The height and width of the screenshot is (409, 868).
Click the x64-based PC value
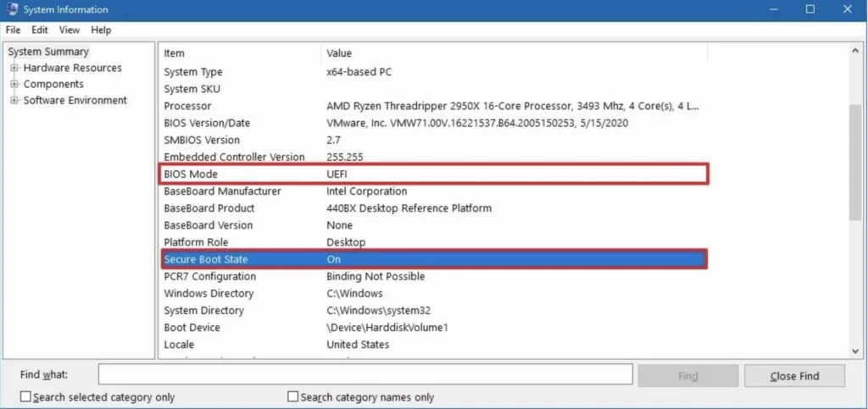point(359,72)
